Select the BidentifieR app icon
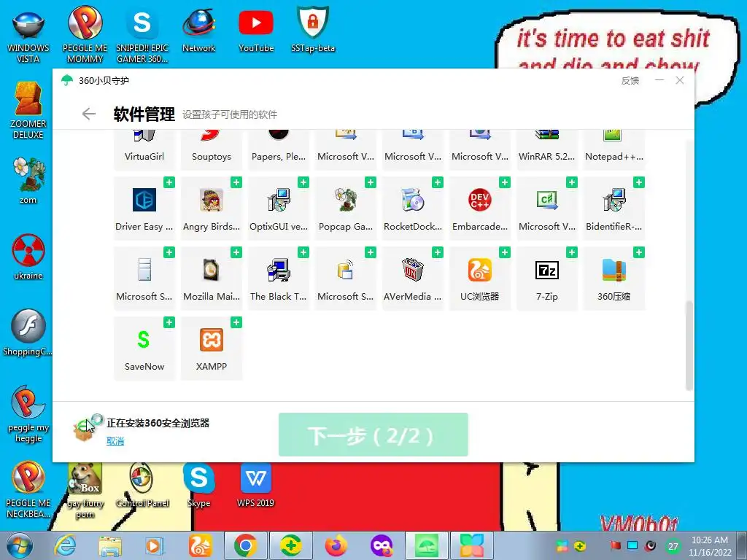Viewport: 747px width, 560px height. pyautogui.click(x=614, y=200)
